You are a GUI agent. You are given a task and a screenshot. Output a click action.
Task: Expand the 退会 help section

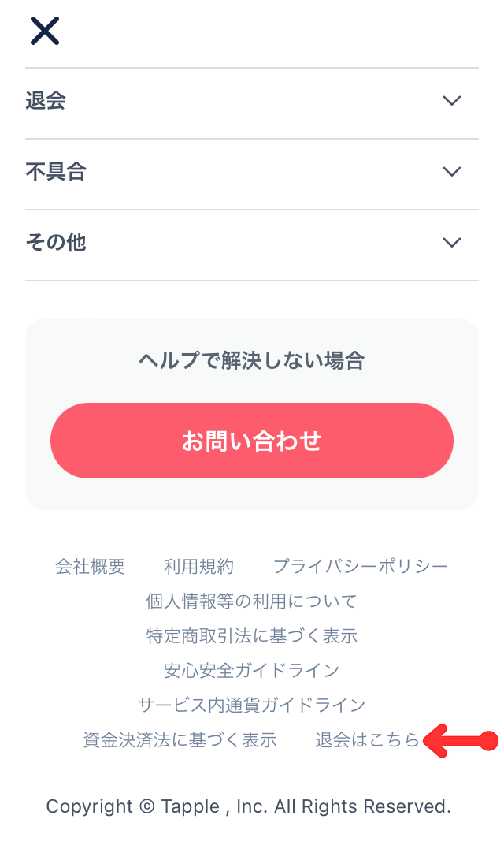click(236, 101)
